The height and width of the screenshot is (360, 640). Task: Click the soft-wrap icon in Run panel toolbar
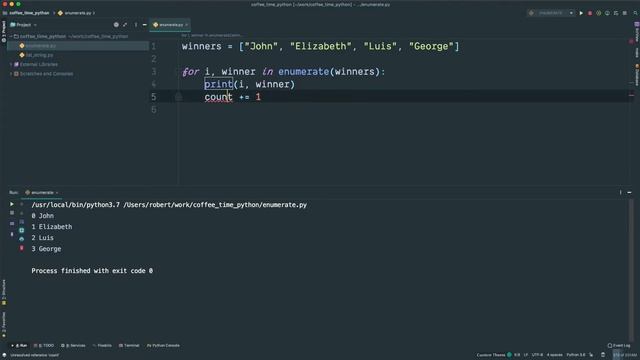coord(22,222)
